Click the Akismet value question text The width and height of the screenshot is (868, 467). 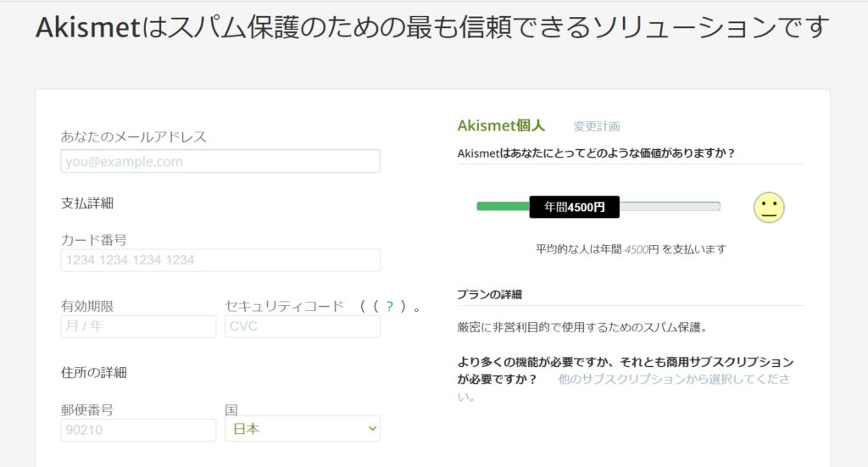point(596,153)
